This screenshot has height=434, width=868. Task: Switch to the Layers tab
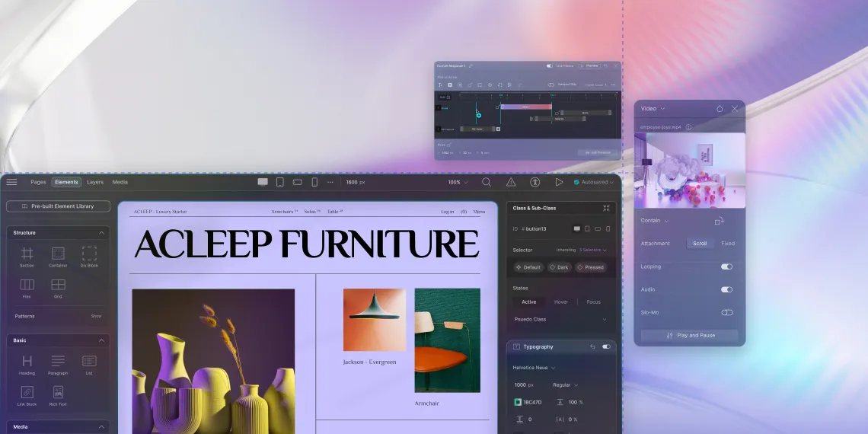pos(95,182)
